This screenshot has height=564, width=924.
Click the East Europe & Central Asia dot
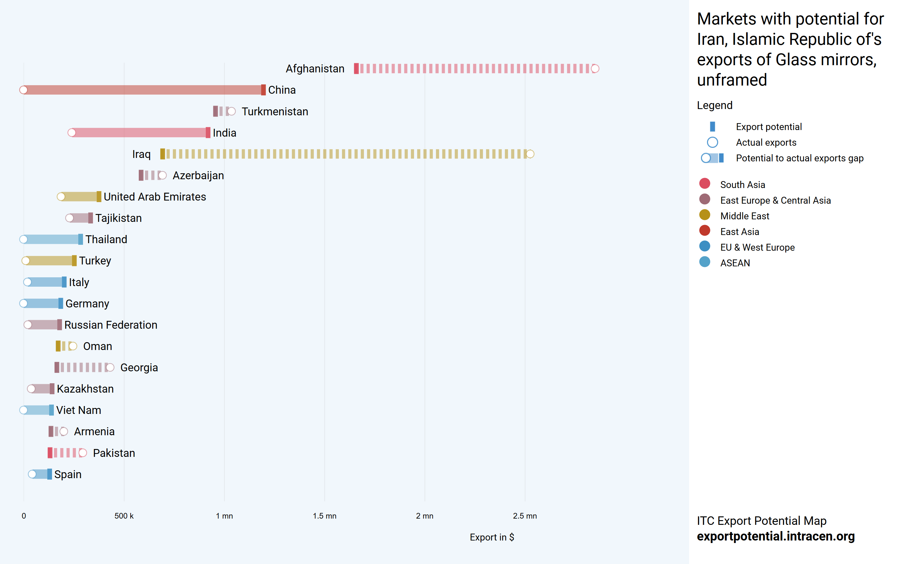[x=705, y=199]
